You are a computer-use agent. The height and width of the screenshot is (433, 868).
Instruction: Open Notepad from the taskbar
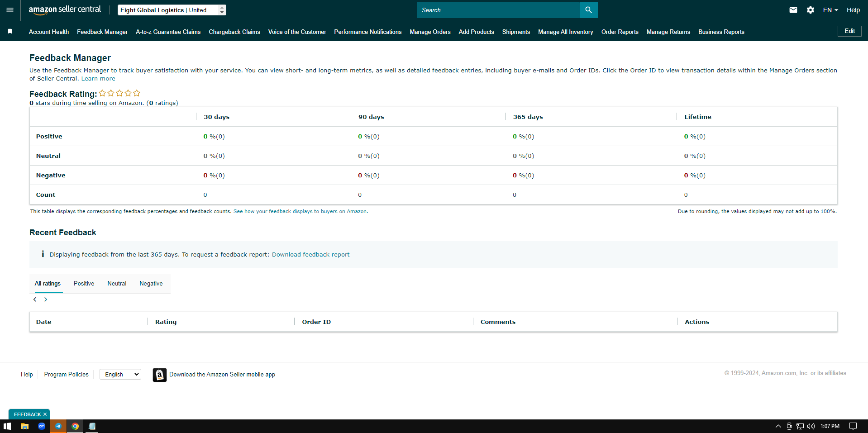[92, 426]
